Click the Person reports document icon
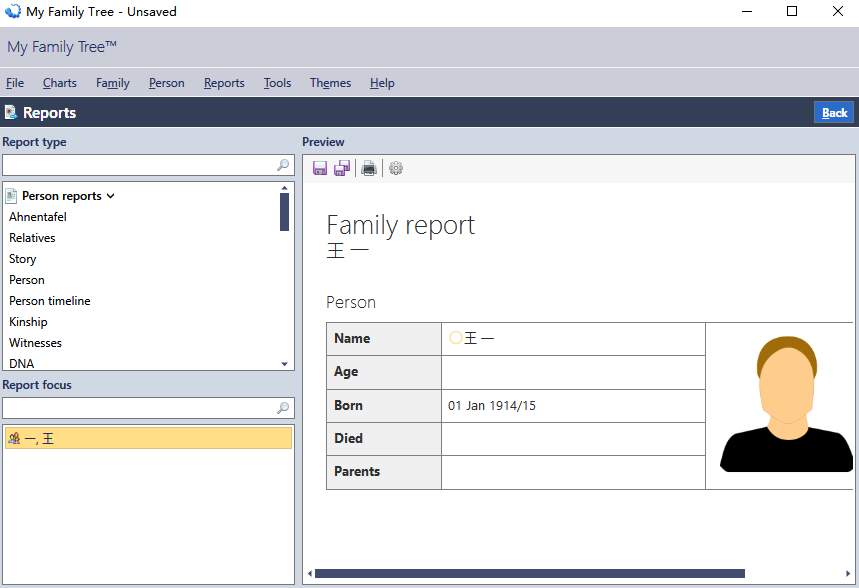 (11, 196)
